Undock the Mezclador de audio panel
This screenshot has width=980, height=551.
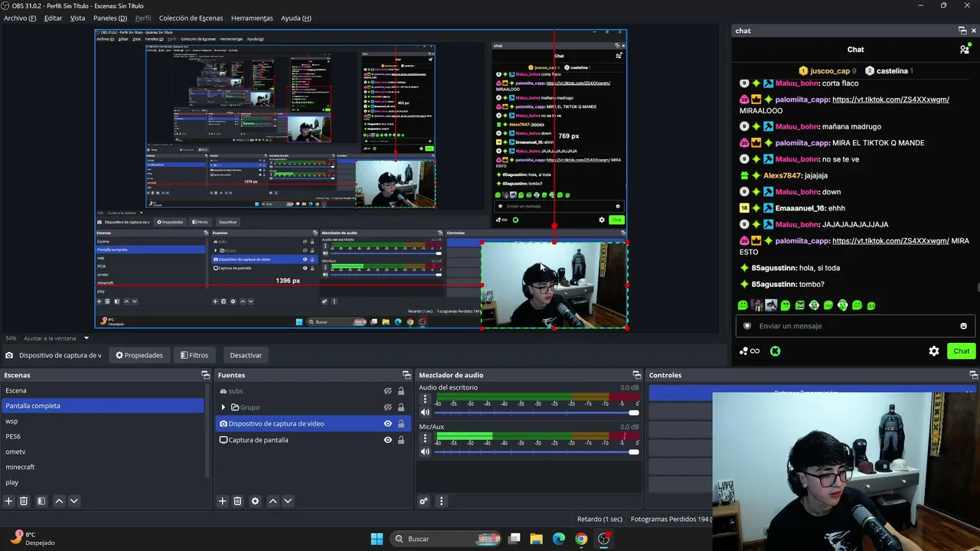tap(636, 375)
